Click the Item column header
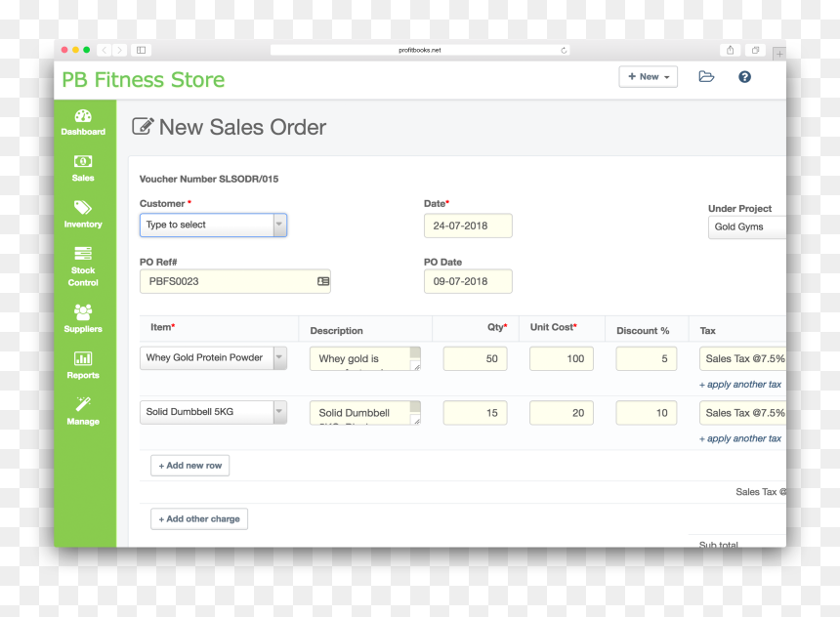Screen dimensions: 840x617 pyautogui.click(x=163, y=327)
